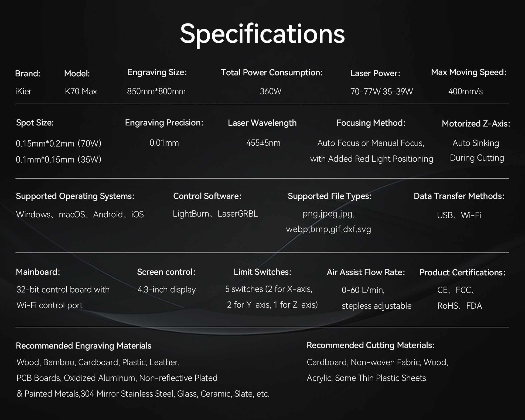This screenshot has width=525, height=420.
Task: Click the Mainboard label
Action: pyautogui.click(x=38, y=272)
